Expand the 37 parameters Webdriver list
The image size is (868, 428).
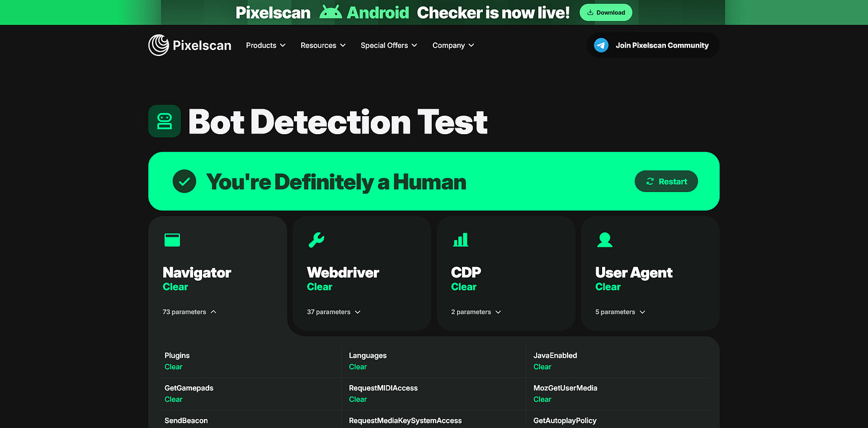334,312
